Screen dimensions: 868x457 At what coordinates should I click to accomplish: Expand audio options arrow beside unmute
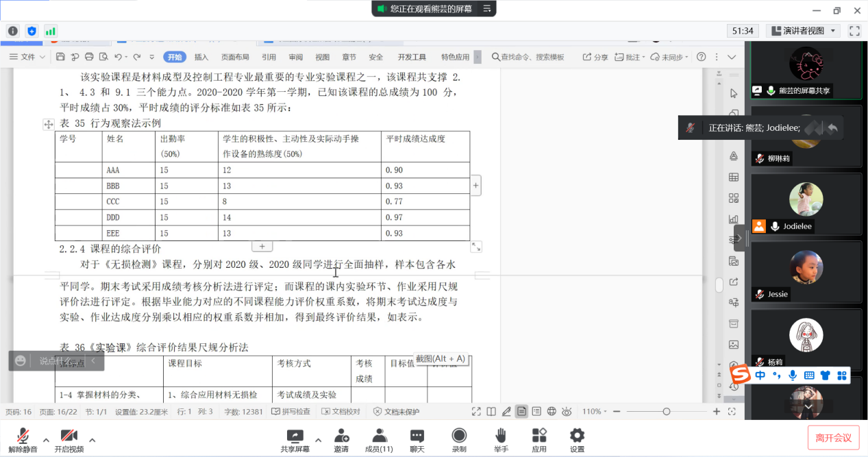46,440
